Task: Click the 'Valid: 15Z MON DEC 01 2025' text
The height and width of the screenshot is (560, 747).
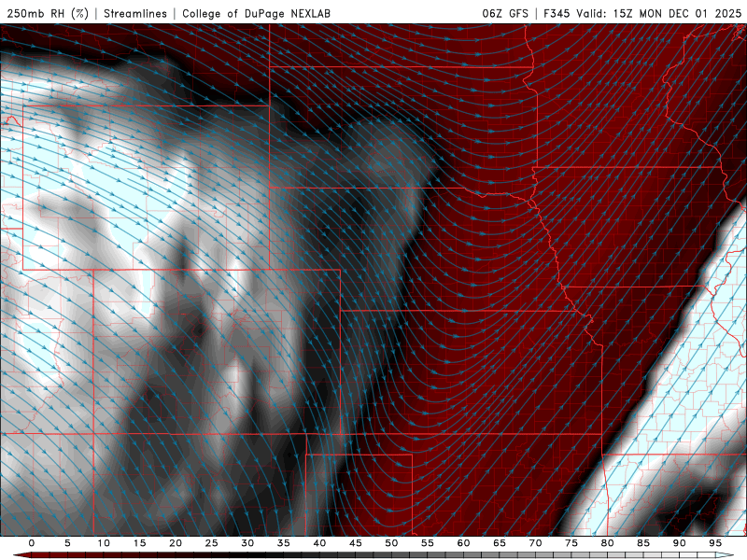Action: [x=659, y=13]
